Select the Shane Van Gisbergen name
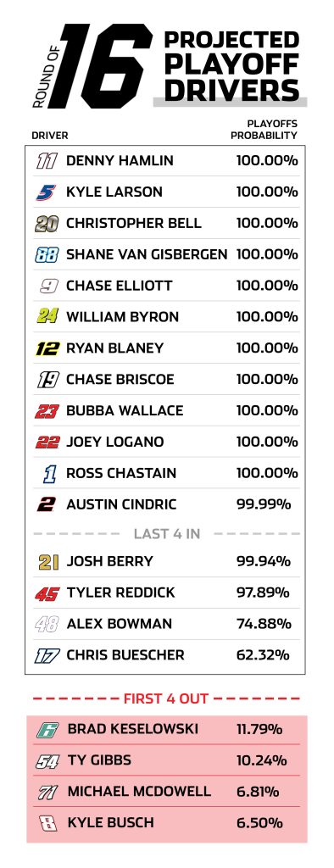Screen dimensions: 334x868 point(147,254)
